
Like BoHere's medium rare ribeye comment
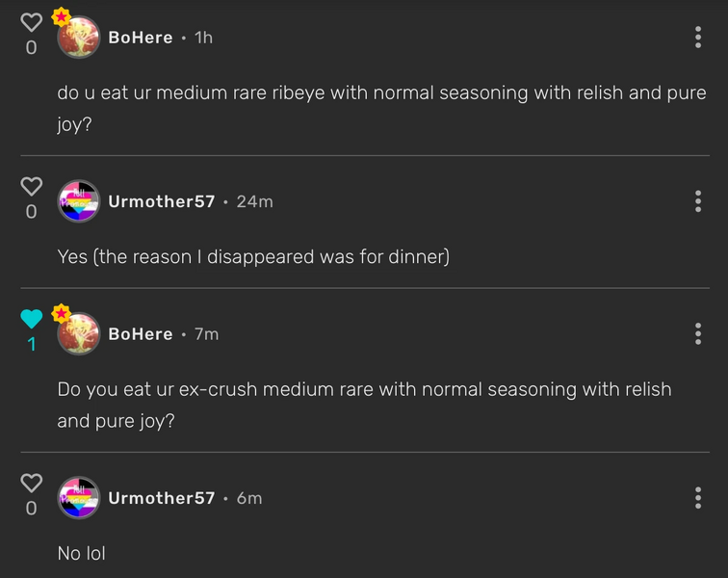[32, 21]
